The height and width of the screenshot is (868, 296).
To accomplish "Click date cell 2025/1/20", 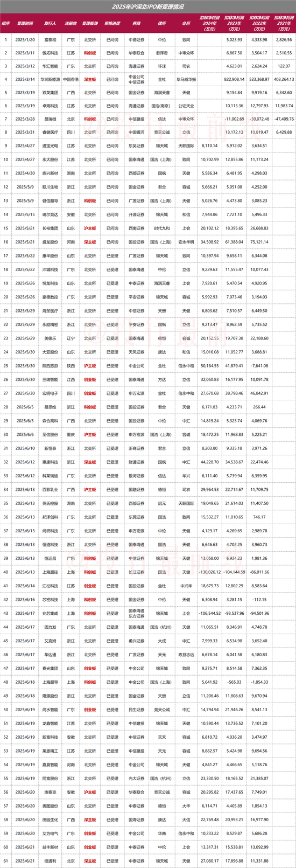I will pos(25,40).
